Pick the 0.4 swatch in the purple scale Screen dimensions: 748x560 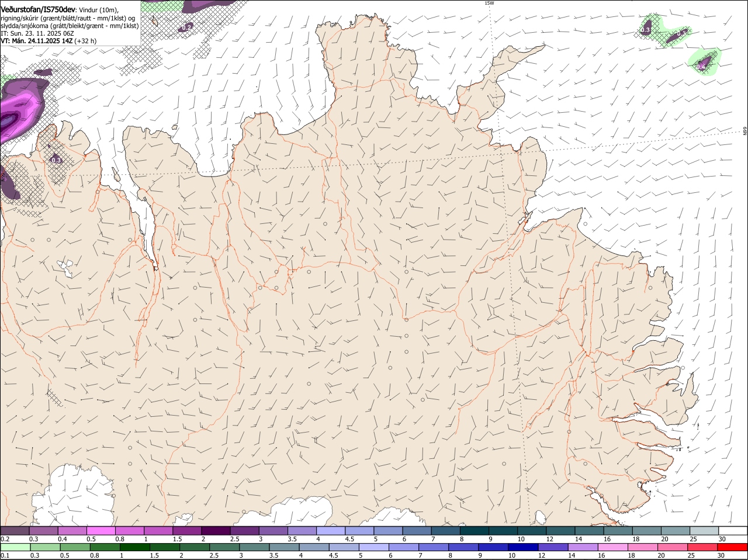click(x=72, y=530)
